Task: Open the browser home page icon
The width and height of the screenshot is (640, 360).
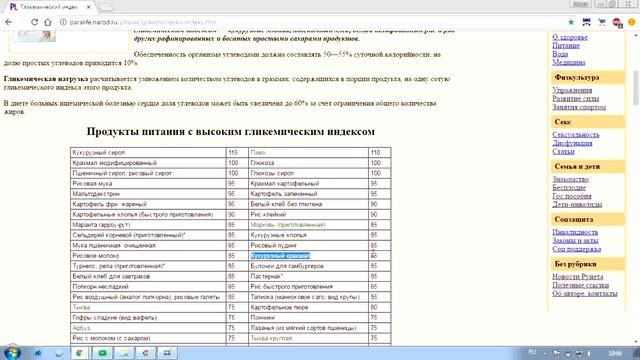Action: click(x=48, y=22)
